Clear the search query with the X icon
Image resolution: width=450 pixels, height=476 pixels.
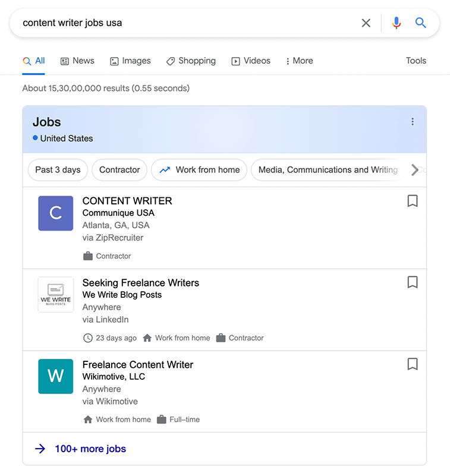(366, 23)
